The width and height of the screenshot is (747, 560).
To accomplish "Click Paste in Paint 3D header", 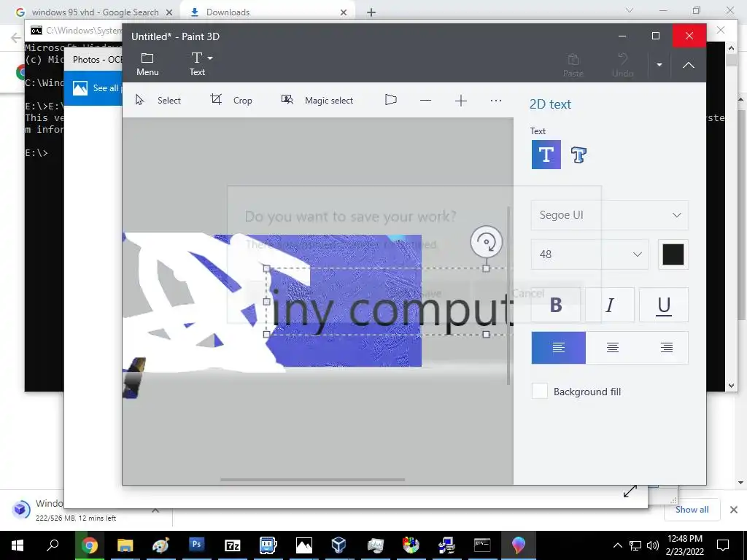I will point(573,65).
